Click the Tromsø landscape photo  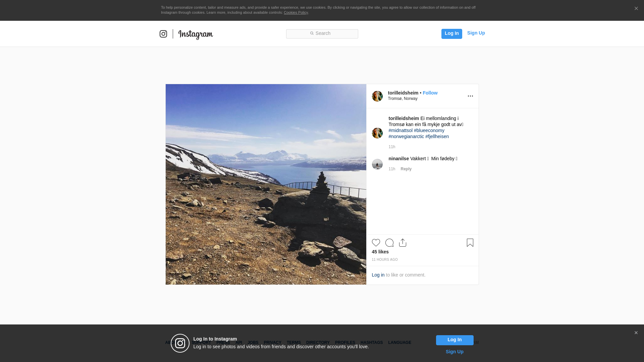pyautogui.click(x=266, y=184)
